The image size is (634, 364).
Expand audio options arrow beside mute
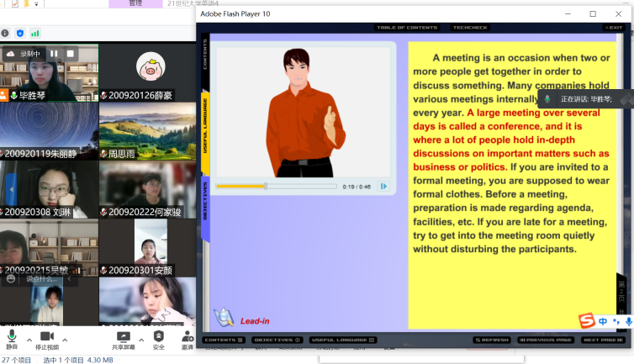pos(29,339)
